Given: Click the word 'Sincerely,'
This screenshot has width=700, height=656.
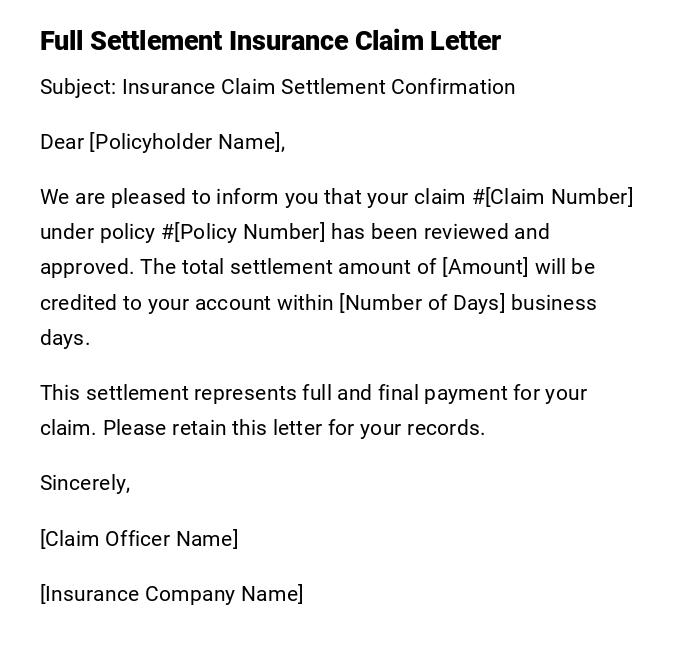Looking at the screenshot, I should click(x=85, y=483).
